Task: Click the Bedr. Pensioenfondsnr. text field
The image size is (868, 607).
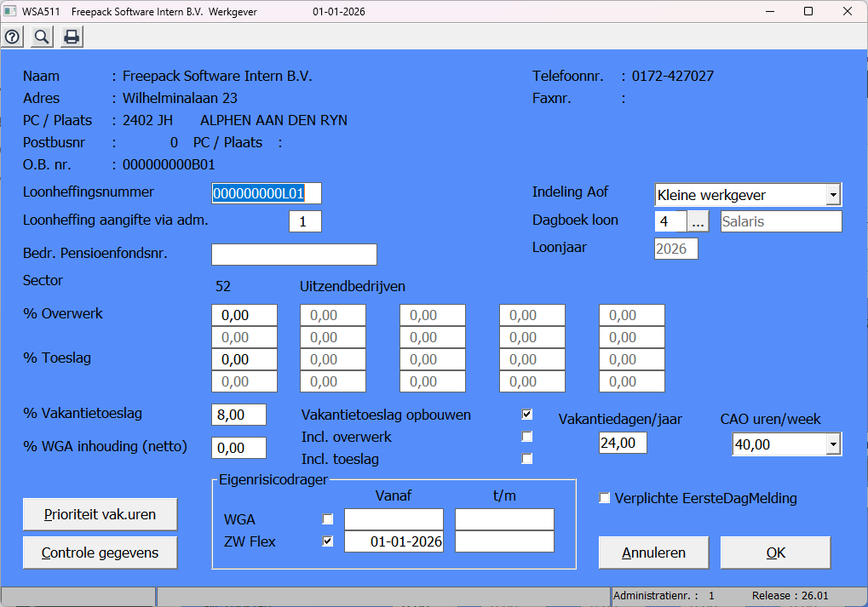Action: (x=293, y=255)
